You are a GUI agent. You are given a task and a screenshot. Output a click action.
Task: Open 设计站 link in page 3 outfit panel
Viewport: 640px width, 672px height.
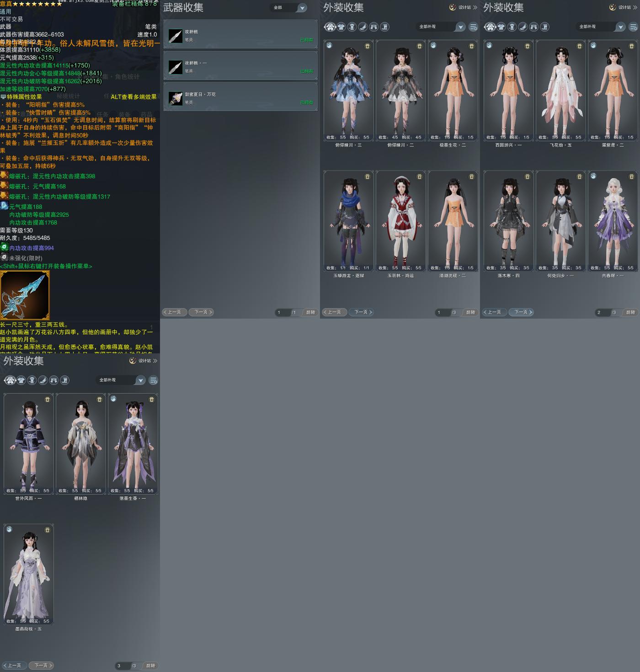pos(144,361)
